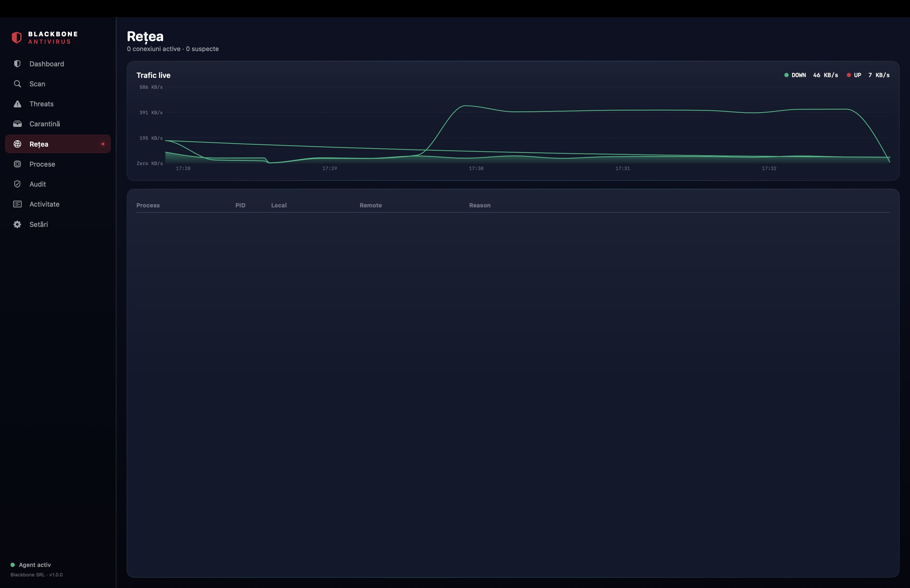The height and width of the screenshot is (588, 910).
Task: Click the '46 KB/s' download value
Action: pos(825,75)
